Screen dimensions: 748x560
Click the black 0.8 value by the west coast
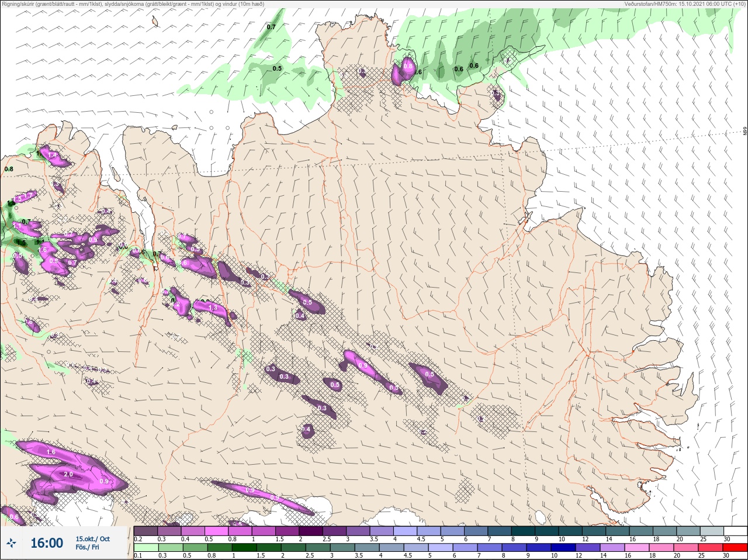click(x=9, y=170)
